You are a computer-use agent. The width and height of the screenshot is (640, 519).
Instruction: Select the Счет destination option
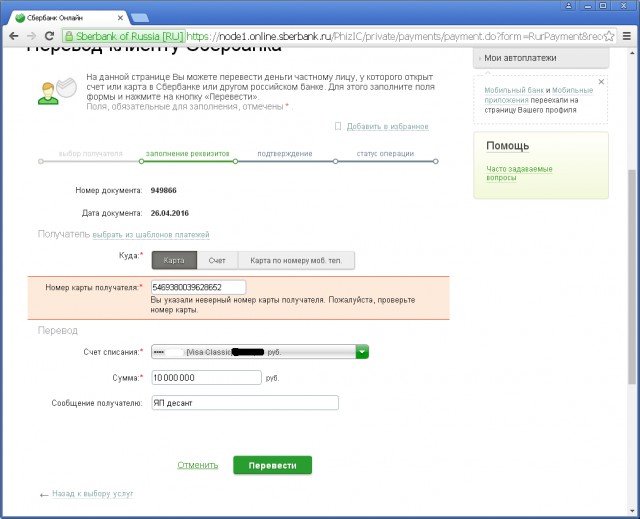click(217, 260)
